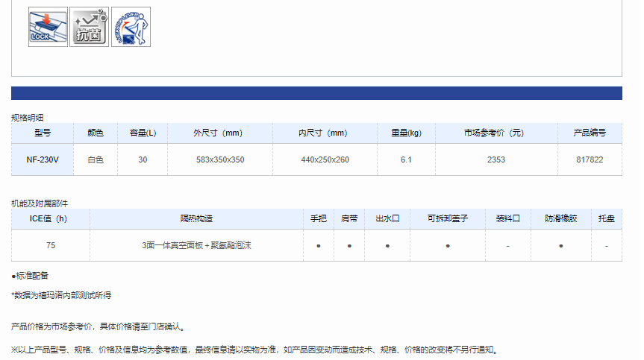Select the 隔热构造 column header
644x360 pixels.
[x=196, y=218]
